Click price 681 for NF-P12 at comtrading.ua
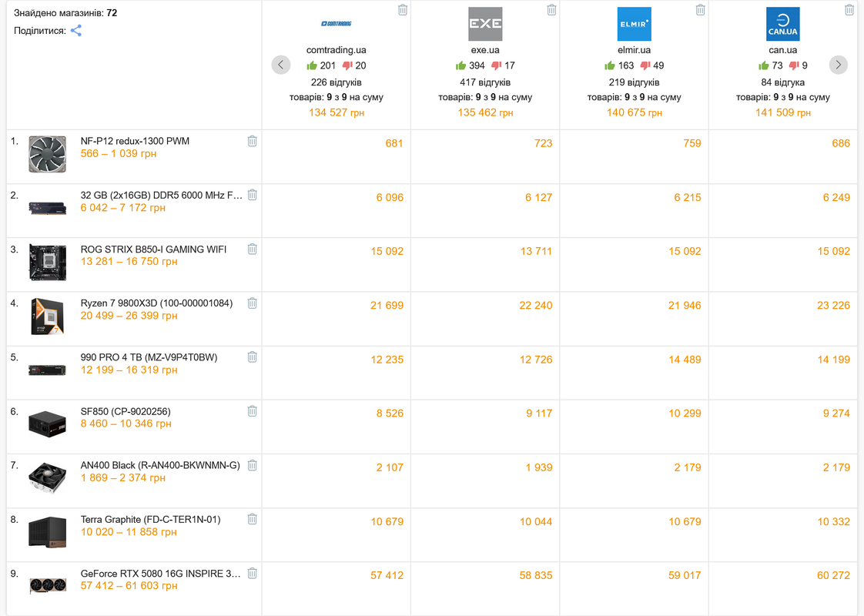Viewport: 864px width, 616px height. point(394,143)
